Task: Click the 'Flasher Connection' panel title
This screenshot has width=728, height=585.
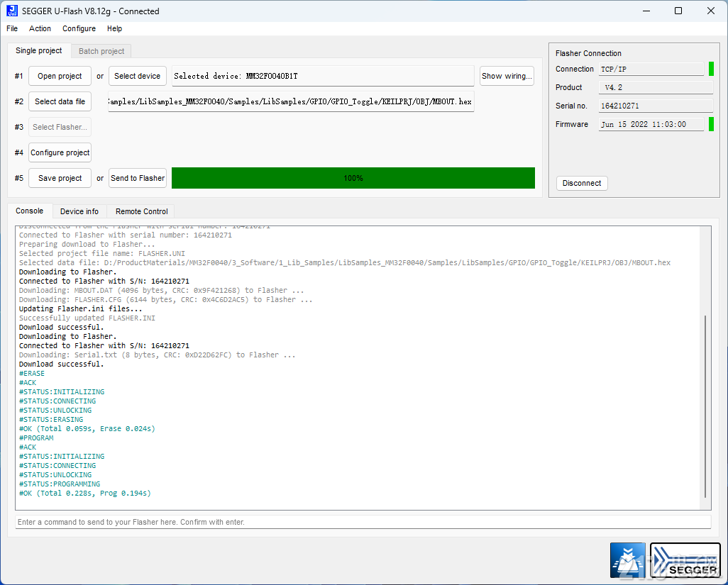Action: [588, 53]
